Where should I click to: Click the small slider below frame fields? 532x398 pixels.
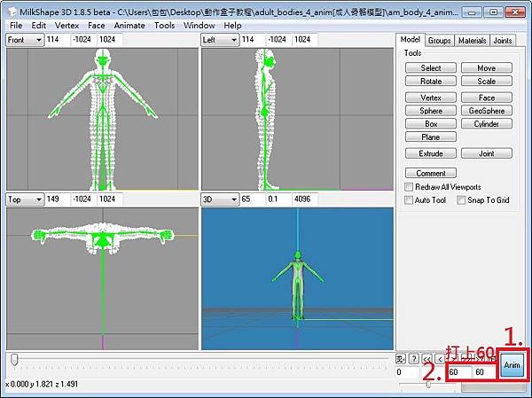[x=428, y=385]
